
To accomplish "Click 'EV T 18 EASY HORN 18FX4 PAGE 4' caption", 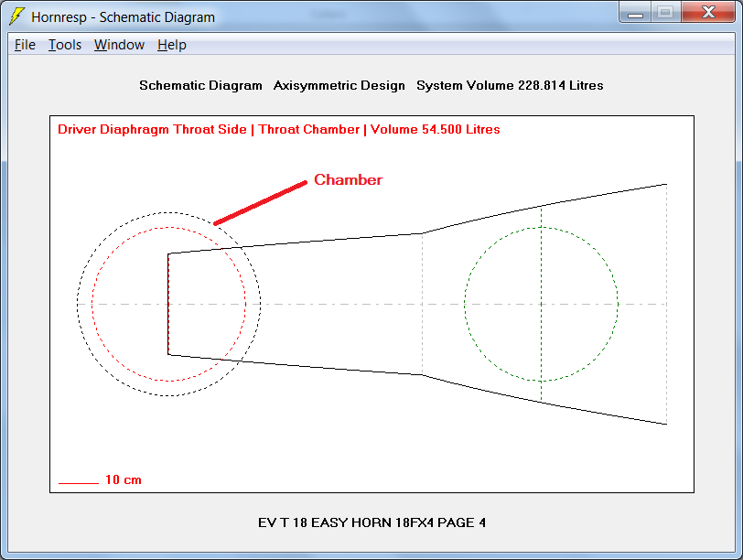I will (x=372, y=522).
